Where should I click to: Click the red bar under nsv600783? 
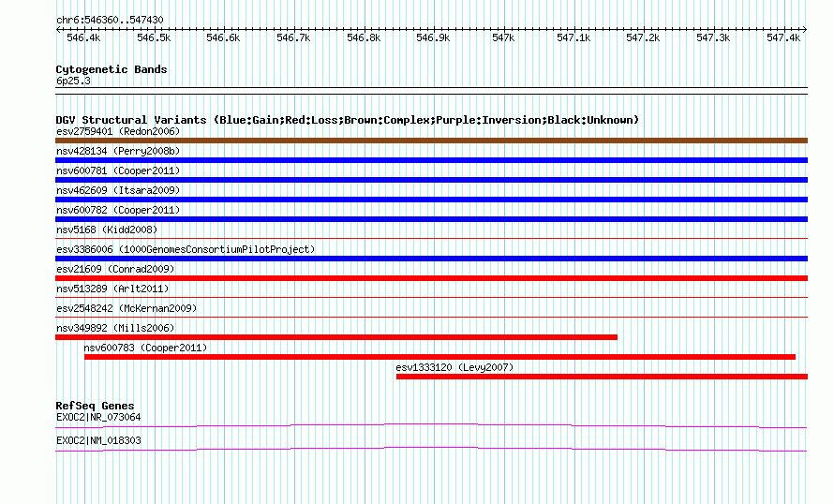(x=439, y=357)
